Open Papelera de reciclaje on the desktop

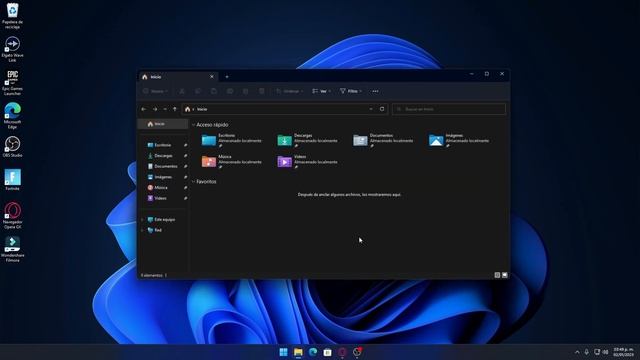click(x=12, y=16)
